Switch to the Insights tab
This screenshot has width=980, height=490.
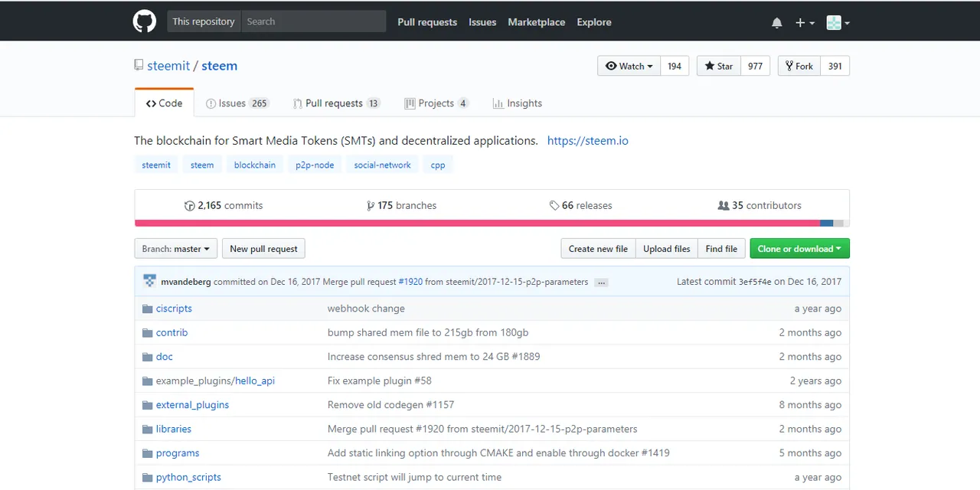pos(517,103)
